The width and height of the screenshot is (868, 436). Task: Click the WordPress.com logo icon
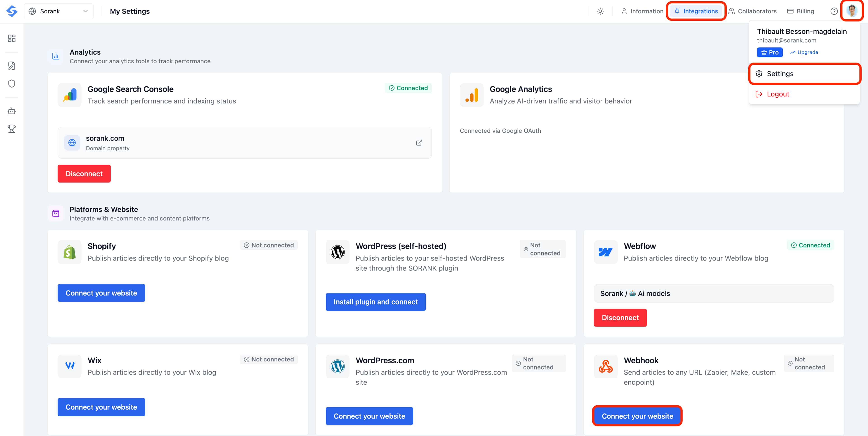pyautogui.click(x=337, y=366)
